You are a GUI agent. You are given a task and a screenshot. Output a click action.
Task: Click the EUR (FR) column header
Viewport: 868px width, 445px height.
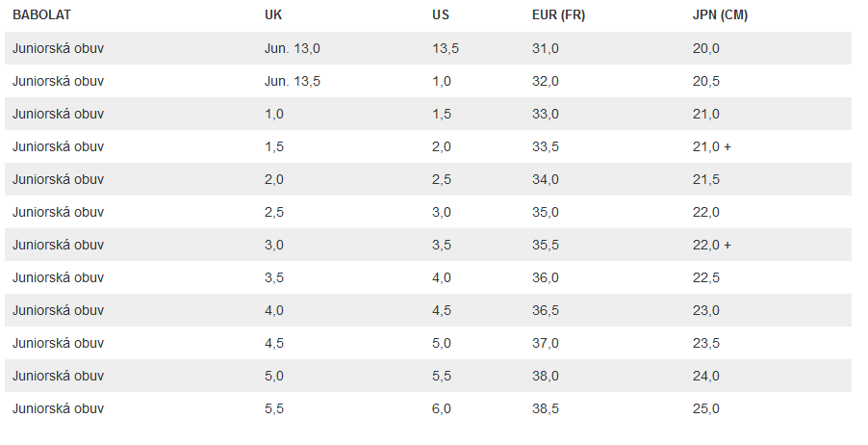558,15
